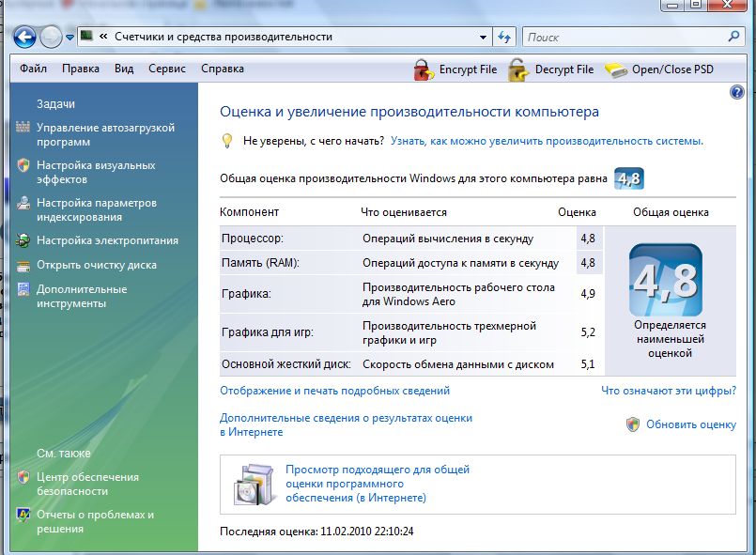Click the Управление автозагрузкой программ icon
The image size is (756, 555).
tap(23, 127)
